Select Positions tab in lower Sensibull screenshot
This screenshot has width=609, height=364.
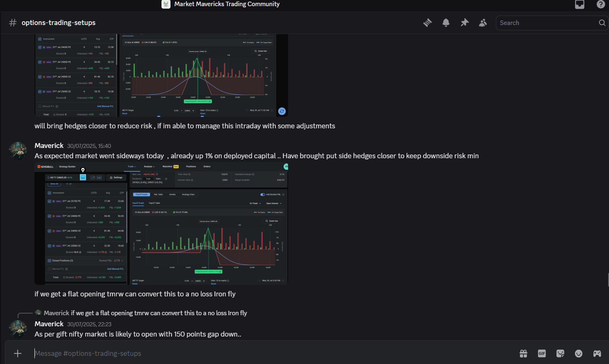191,166
